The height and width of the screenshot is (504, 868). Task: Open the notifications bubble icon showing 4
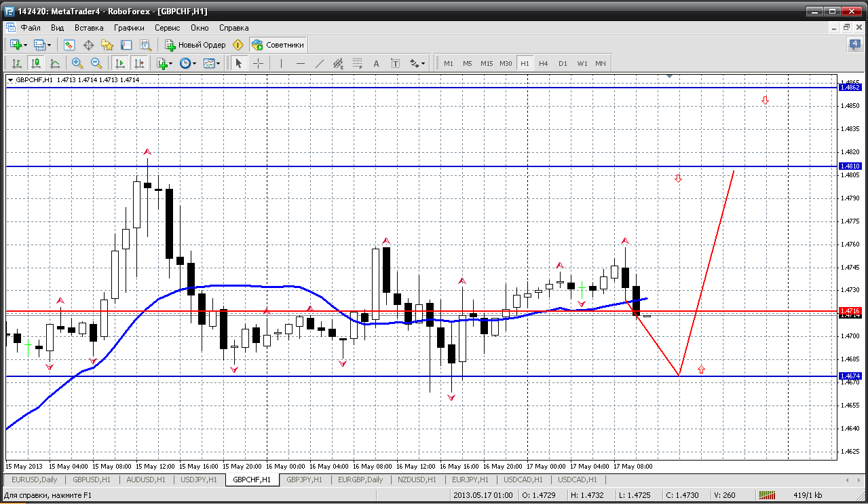coord(855,45)
